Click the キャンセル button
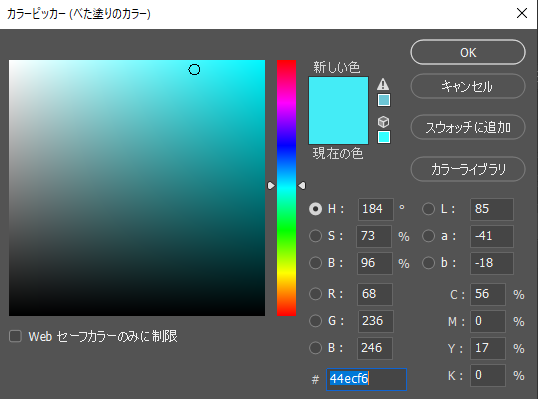The height and width of the screenshot is (399, 538). [x=468, y=86]
